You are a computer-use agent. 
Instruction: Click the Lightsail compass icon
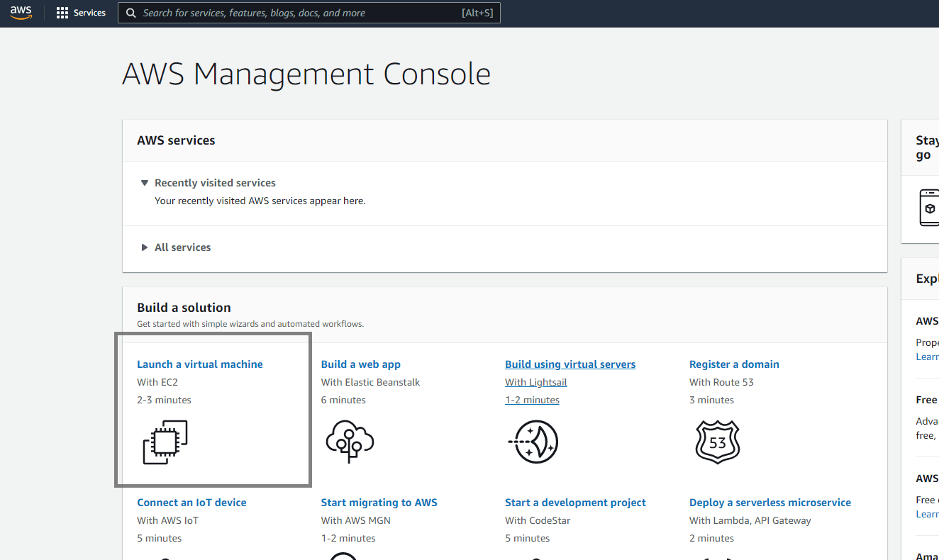533,441
